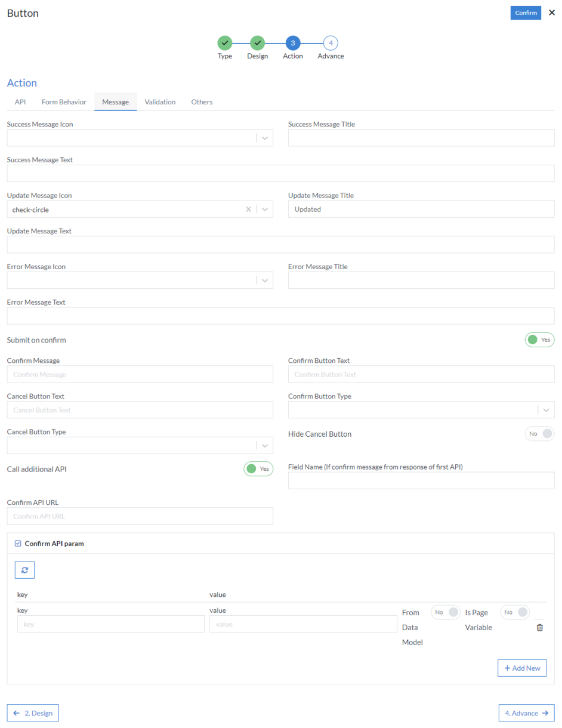Screen dimensions: 562x728
Task: Clear the check-circle icon with the X
Action: coord(249,209)
